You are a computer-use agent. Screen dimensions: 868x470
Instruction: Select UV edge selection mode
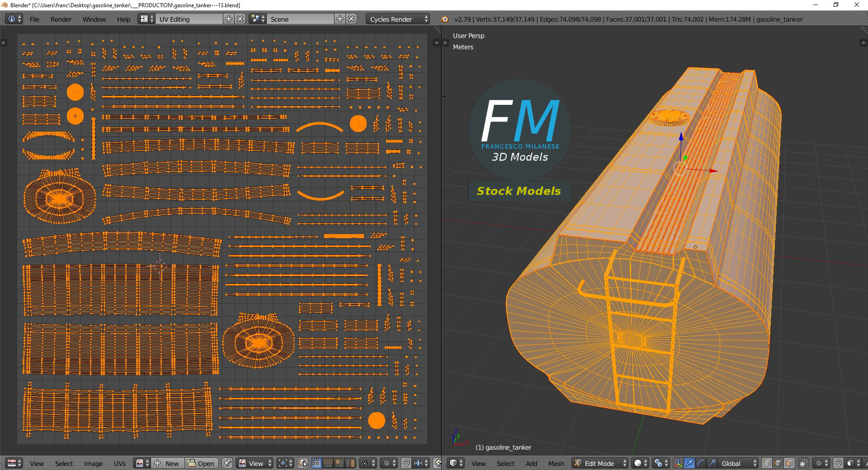coord(328,463)
